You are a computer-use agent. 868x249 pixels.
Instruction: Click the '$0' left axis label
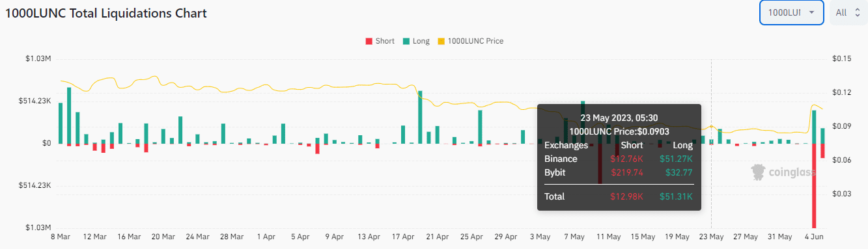pos(46,143)
